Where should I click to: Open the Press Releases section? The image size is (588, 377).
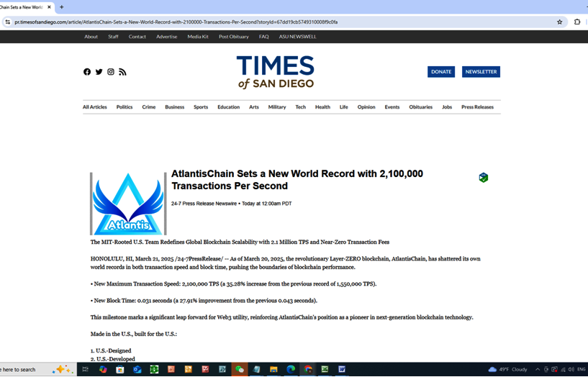(477, 107)
